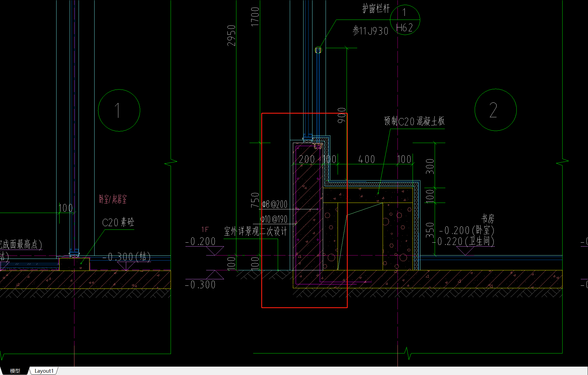This screenshot has width=588, height=375.
Task: Click the 400 horizontal dimension
Action: click(x=367, y=159)
